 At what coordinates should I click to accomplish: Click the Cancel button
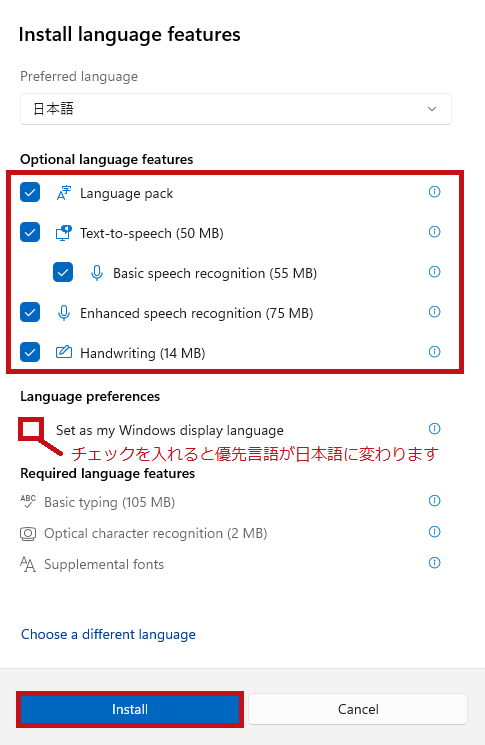click(x=358, y=709)
